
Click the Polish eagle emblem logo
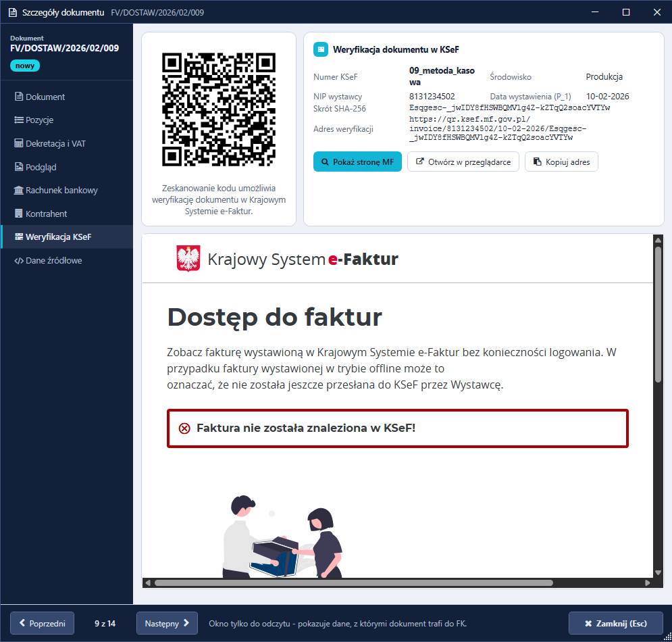[x=188, y=258]
